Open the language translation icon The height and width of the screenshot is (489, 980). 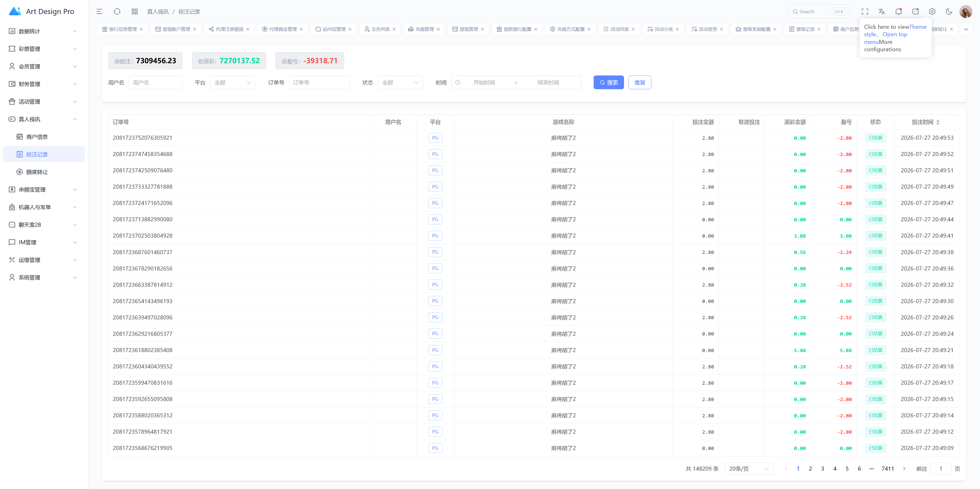click(881, 11)
